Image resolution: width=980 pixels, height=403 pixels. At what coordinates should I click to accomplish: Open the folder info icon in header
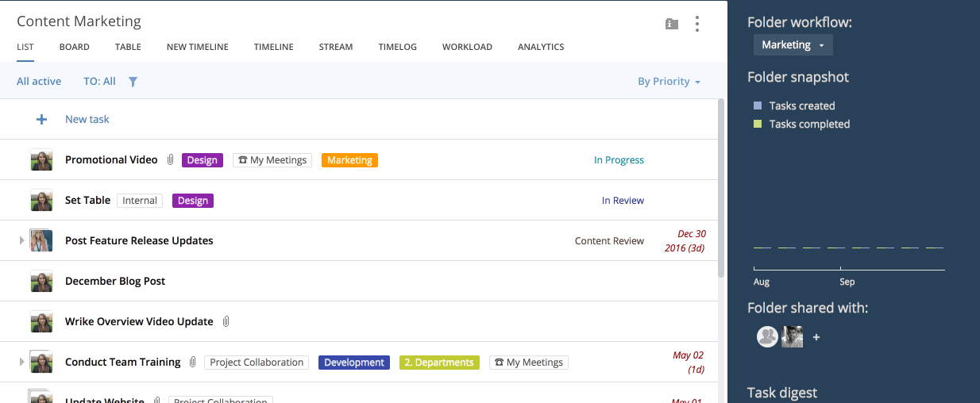pyautogui.click(x=672, y=24)
